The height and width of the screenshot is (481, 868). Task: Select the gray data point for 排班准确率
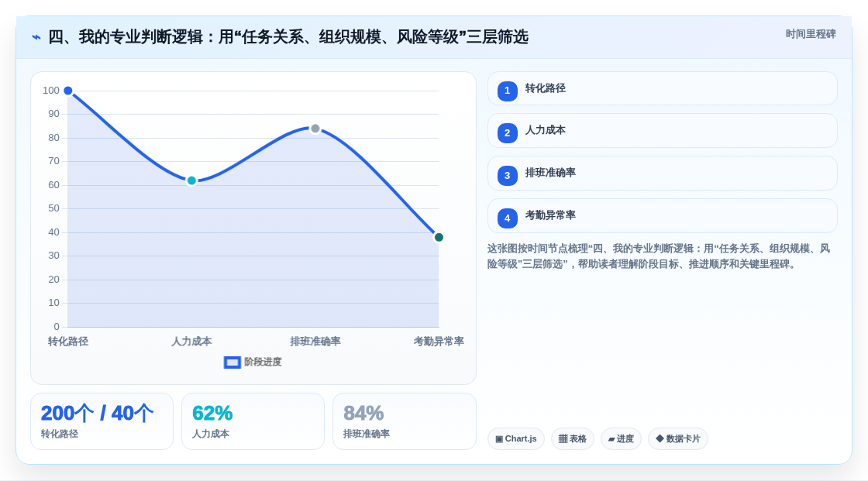315,129
